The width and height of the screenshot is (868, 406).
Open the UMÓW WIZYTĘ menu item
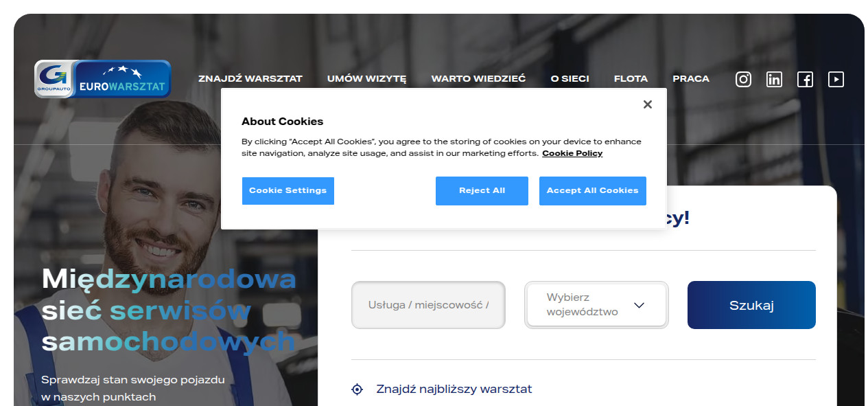[366, 79]
